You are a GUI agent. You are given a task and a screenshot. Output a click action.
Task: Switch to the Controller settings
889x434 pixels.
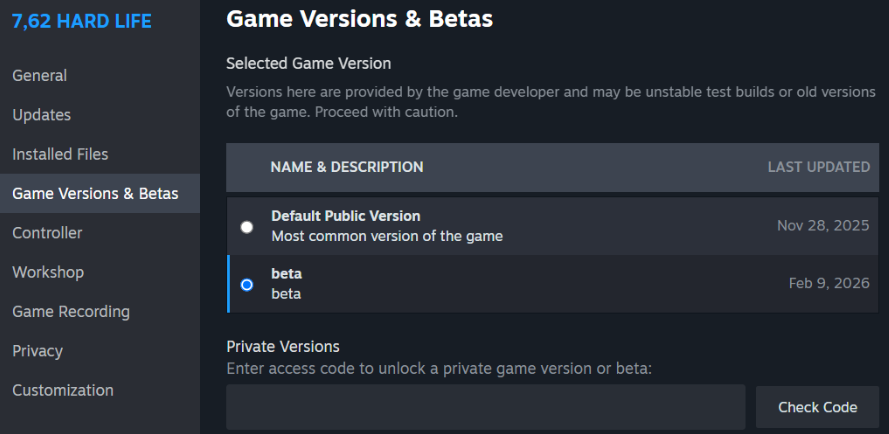click(47, 233)
